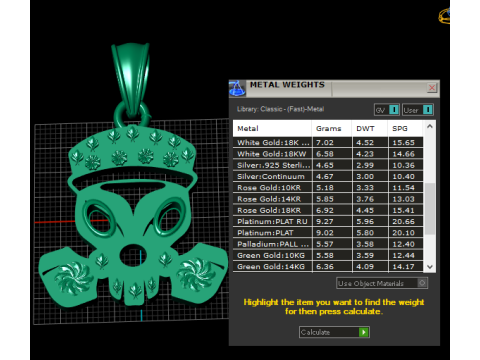Screen dimensions: 480x360
Task: Open the Use Object Materials dropdown
Action: [x=382, y=283]
